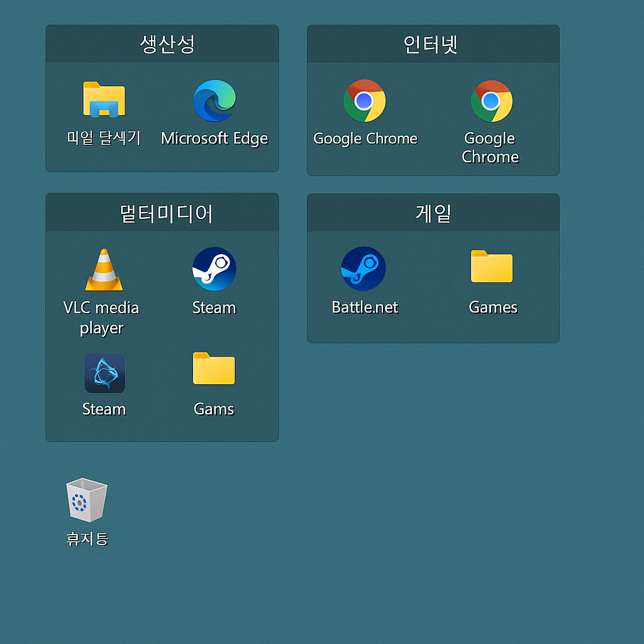Select the multimedia group title above VLC

point(162,213)
